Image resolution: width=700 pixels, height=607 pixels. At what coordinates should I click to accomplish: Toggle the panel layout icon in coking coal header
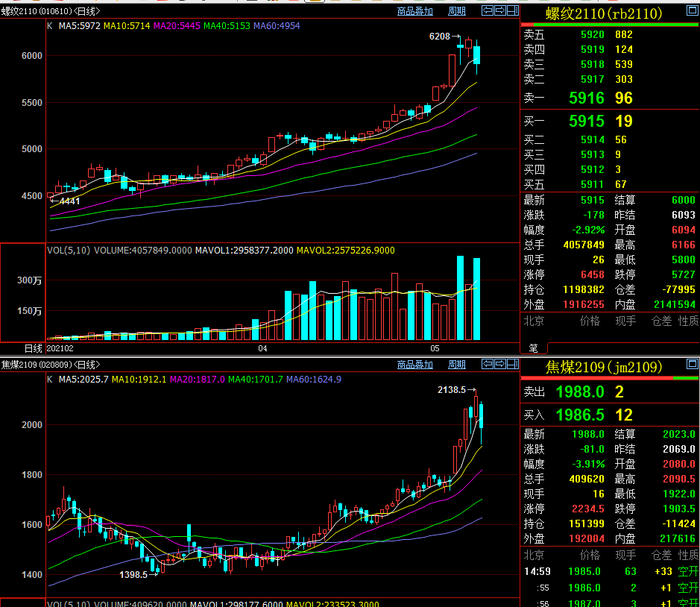pos(513,364)
